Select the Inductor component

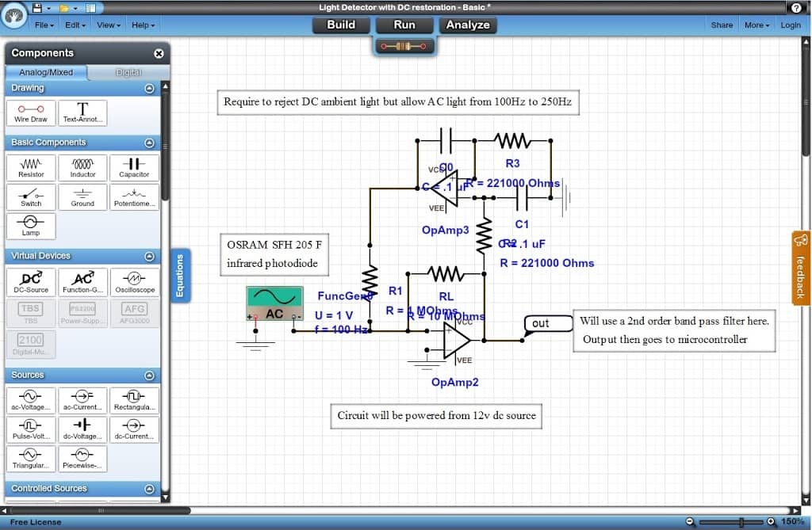82,167
